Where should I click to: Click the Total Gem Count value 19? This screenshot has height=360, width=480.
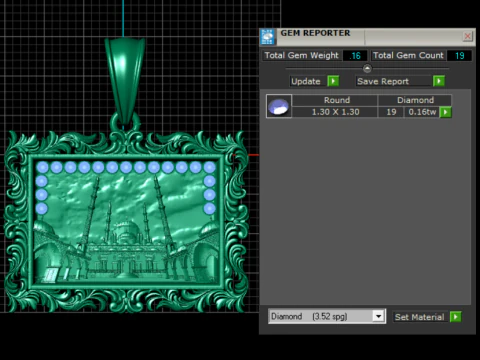(x=459, y=56)
